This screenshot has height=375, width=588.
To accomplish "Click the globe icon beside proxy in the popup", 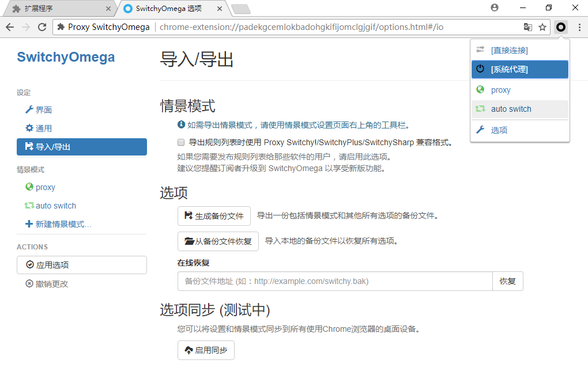I will (x=480, y=89).
